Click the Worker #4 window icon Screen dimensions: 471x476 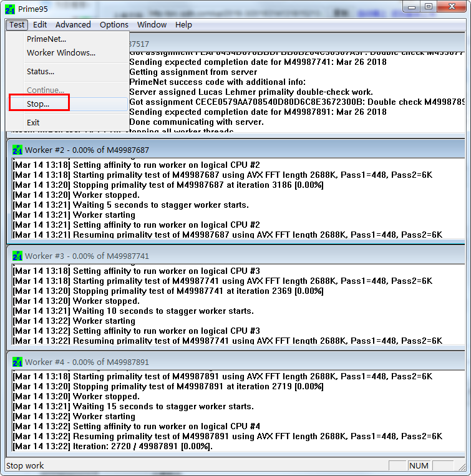point(17,362)
